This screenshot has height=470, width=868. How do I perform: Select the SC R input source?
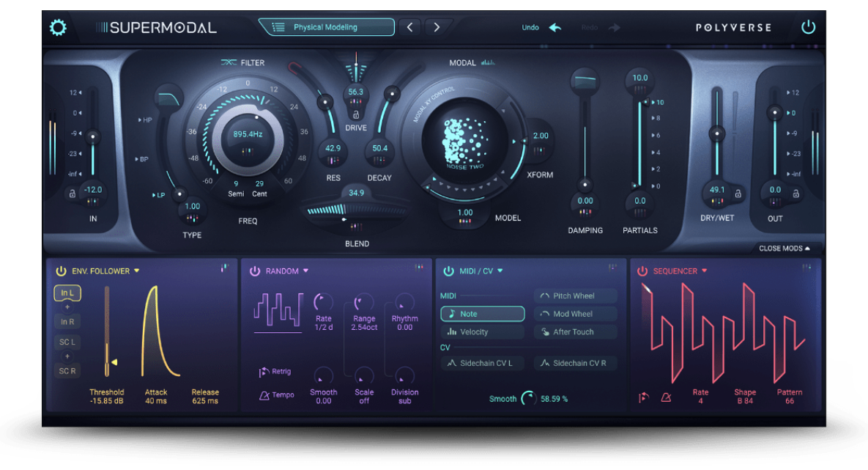click(67, 371)
